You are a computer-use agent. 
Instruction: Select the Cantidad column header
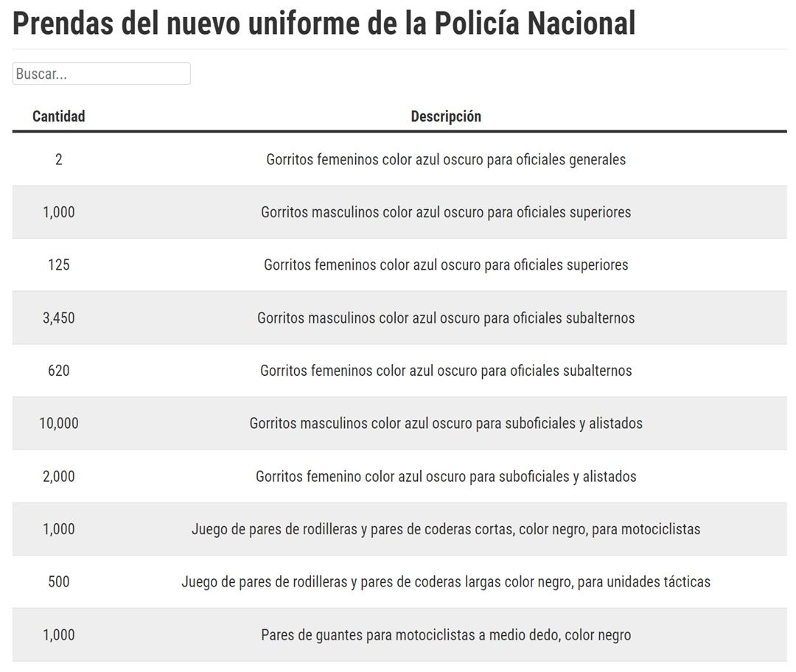[x=59, y=116]
